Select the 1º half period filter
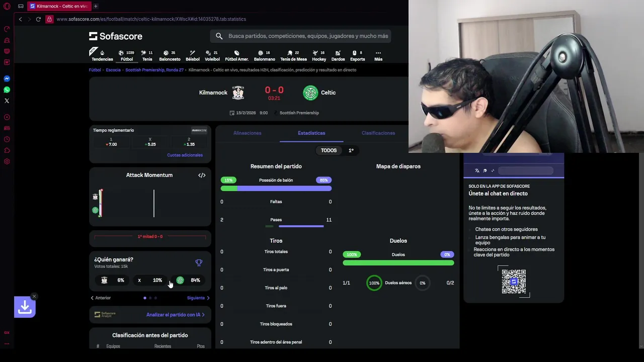Screen dimensions: 644x362 pos(351,150)
